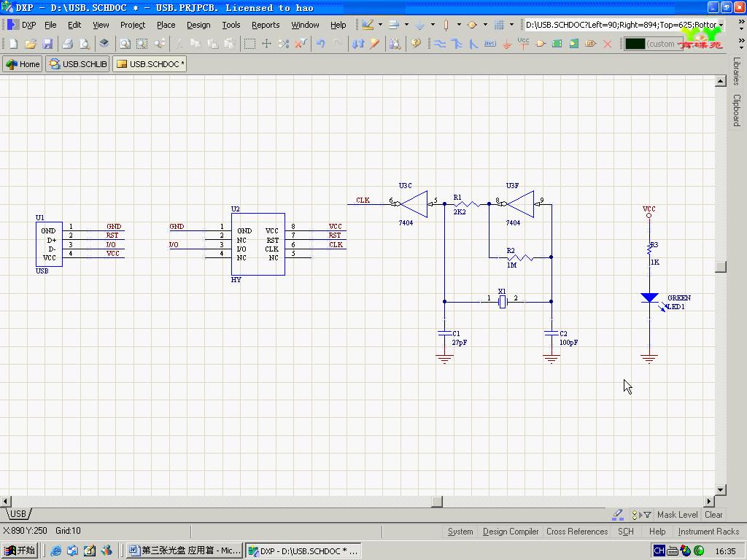Expand the grids dropdown arrow
Image resolution: width=747 pixels, height=560 pixels.
(x=511, y=25)
